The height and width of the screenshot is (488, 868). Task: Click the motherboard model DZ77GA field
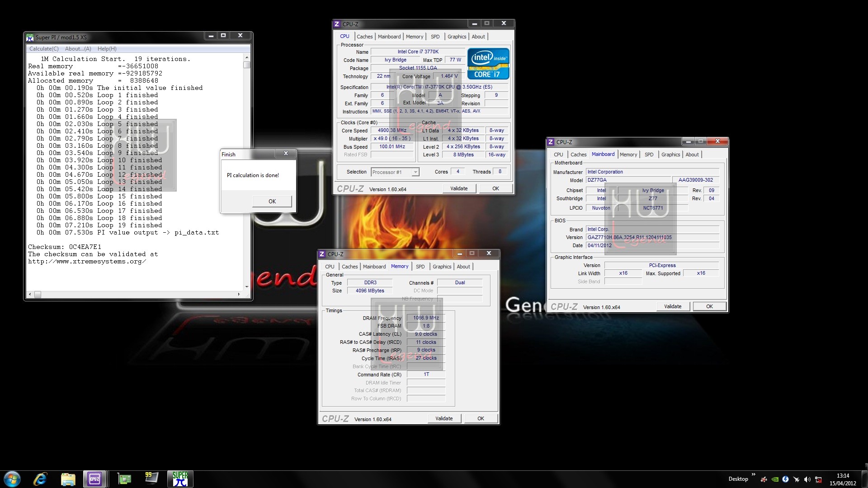tap(628, 180)
